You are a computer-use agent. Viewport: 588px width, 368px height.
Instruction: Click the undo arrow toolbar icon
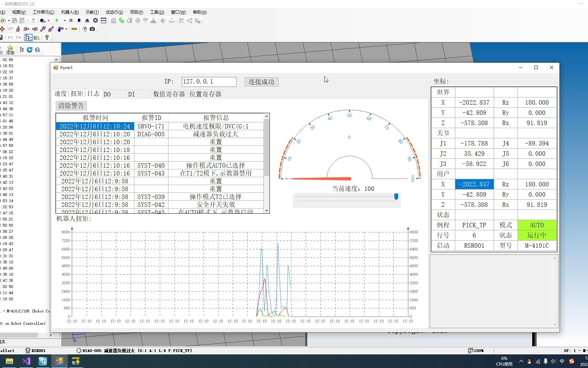click(x=10, y=37)
